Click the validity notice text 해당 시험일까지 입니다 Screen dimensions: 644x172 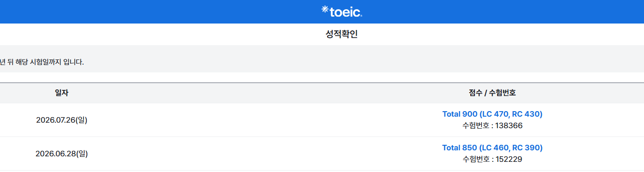pyautogui.click(x=51, y=62)
